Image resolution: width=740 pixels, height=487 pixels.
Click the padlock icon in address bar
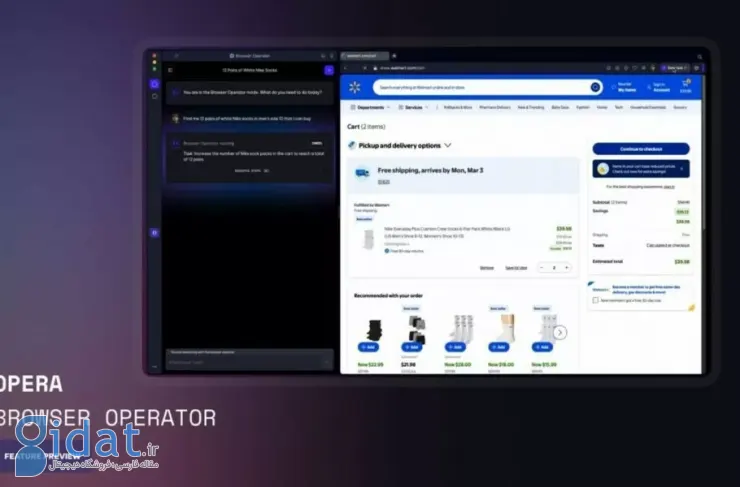(x=375, y=68)
